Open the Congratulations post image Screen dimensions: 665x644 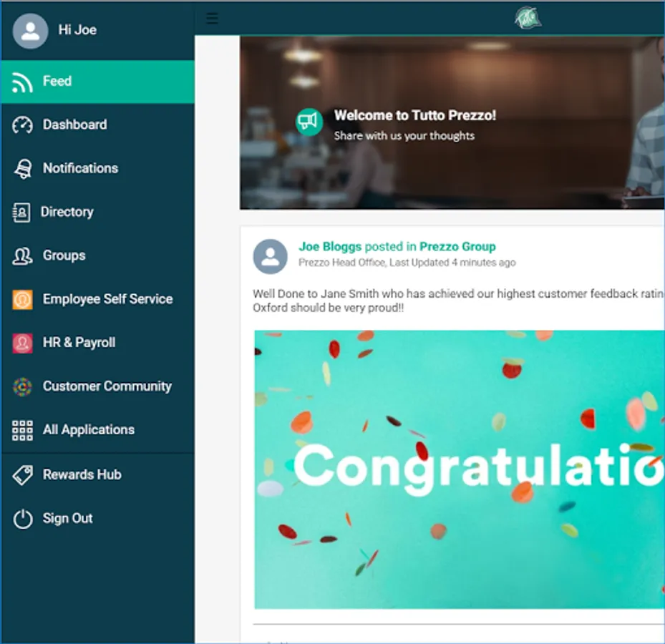tap(460, 469)
